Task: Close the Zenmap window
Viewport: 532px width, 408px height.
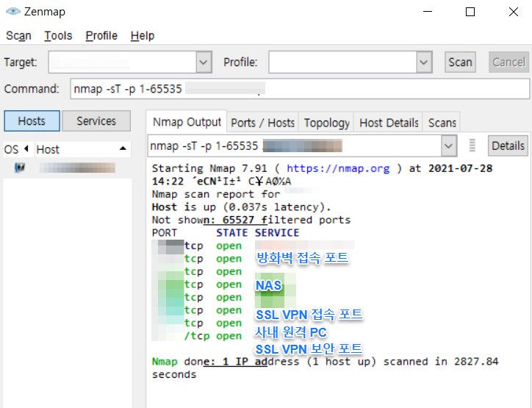Action: 514,12
